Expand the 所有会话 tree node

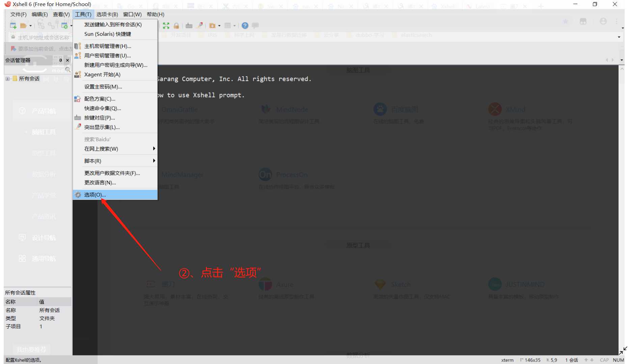tap(7, 79)
